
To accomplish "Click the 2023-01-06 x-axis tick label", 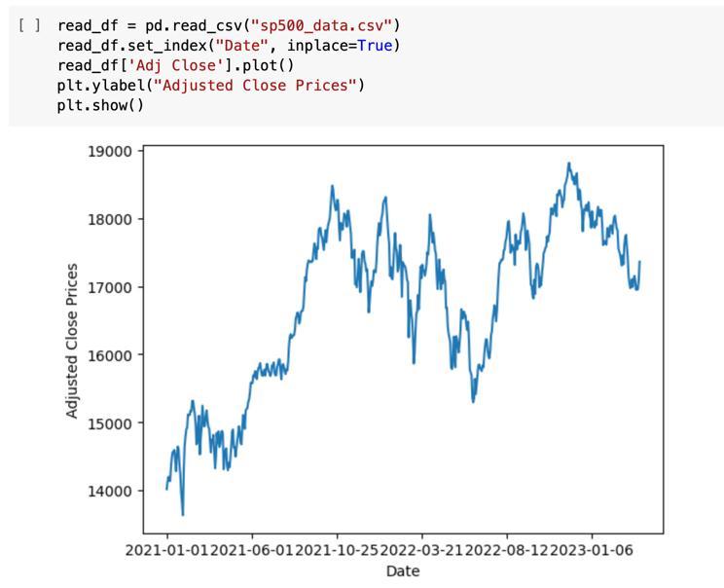I will (x=592, y=551).
